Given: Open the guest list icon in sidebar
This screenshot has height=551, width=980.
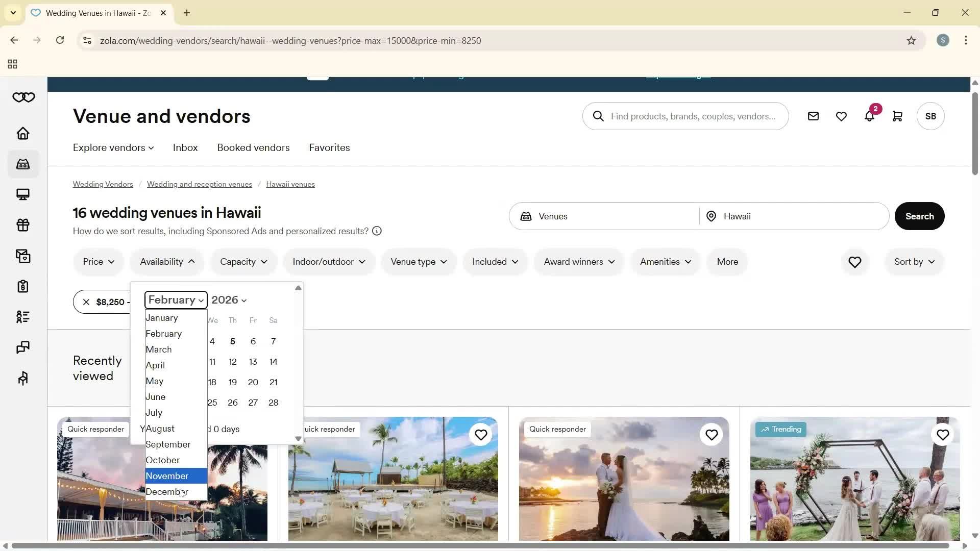Looking at the screenshot, I should [23, 317].
